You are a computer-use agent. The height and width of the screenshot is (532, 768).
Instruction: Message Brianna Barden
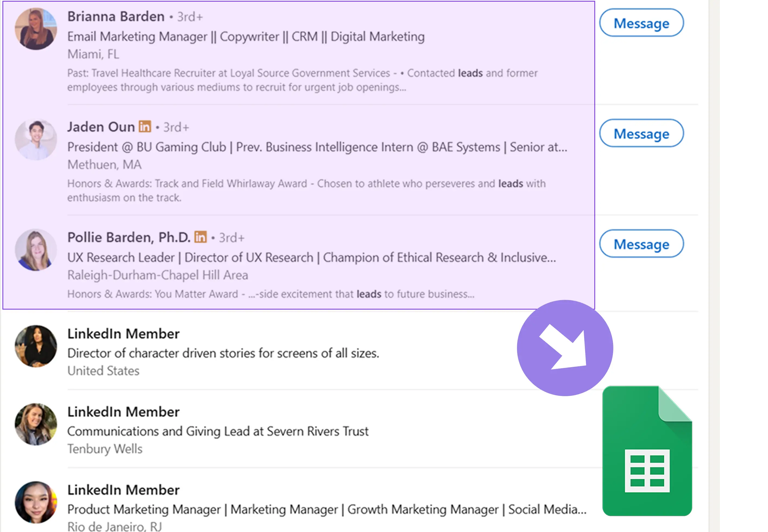pos(641,23)
